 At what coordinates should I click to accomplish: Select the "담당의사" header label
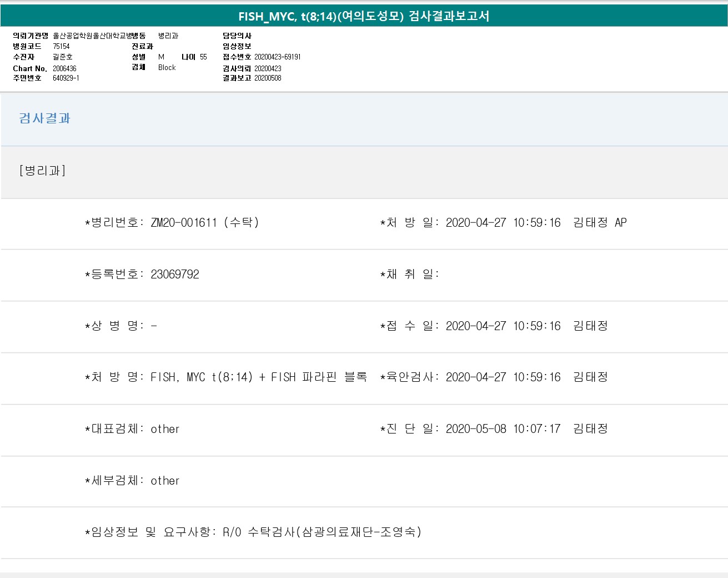(x=237, y=36)
